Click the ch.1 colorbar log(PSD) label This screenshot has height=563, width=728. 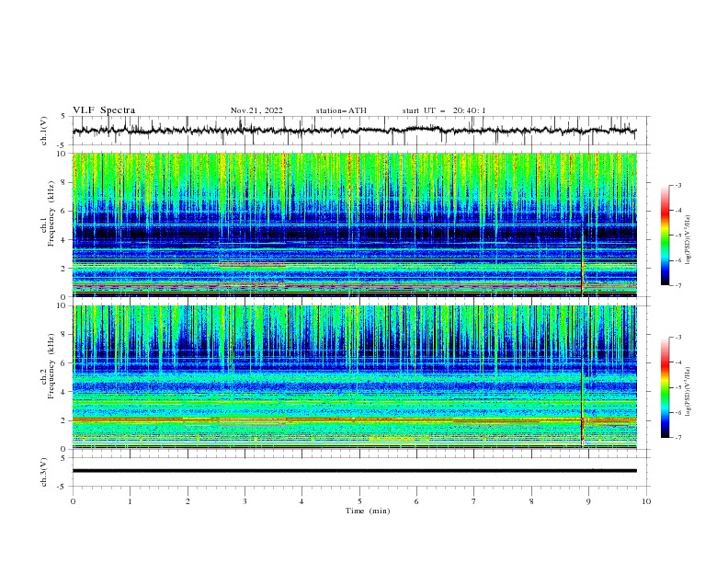click(688, 240)
